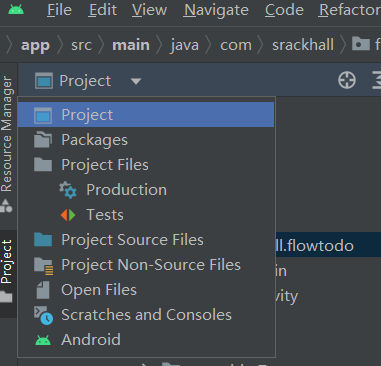
Task: Click the Android Studio logo icon
Action: 16,10
